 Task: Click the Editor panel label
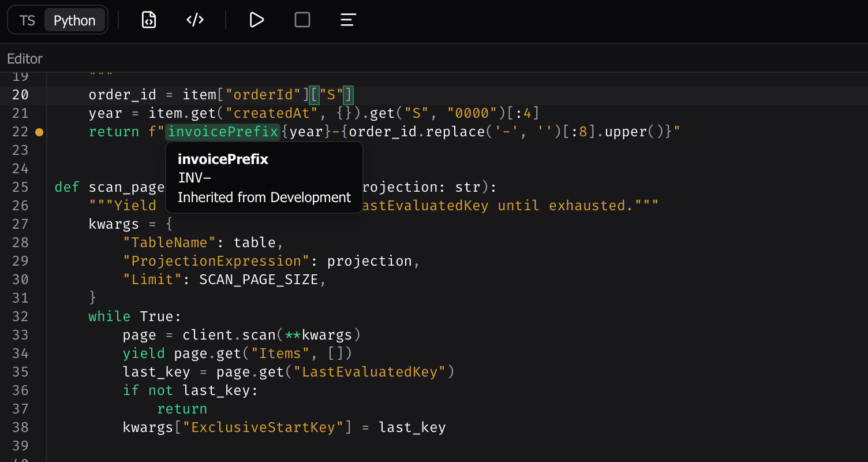[x=25, y=59]
